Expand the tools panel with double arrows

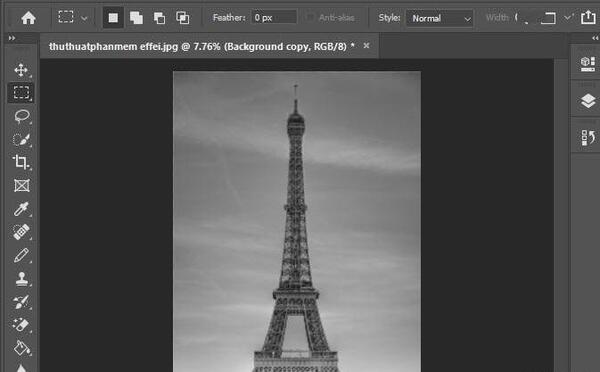click(12, 38)
